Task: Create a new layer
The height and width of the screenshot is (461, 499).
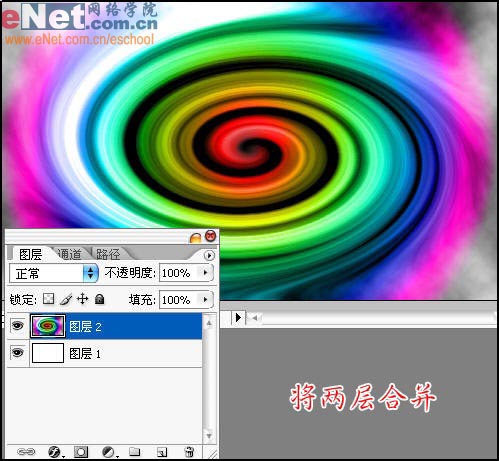Action: pyautogui.click(x=162, y=452)
